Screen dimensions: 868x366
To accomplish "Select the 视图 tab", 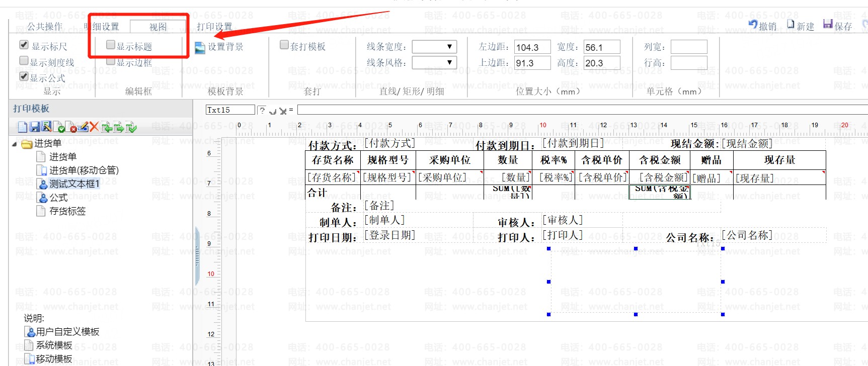I will (158, 27).
